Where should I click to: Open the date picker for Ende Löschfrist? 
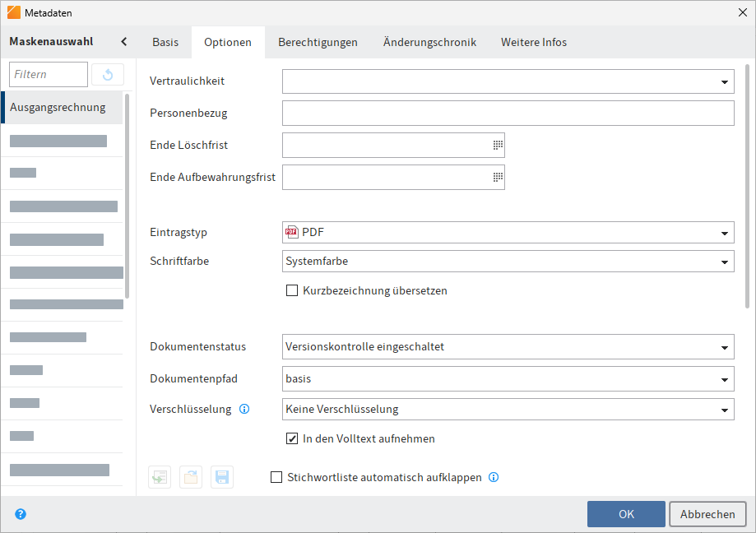[495, 145]
